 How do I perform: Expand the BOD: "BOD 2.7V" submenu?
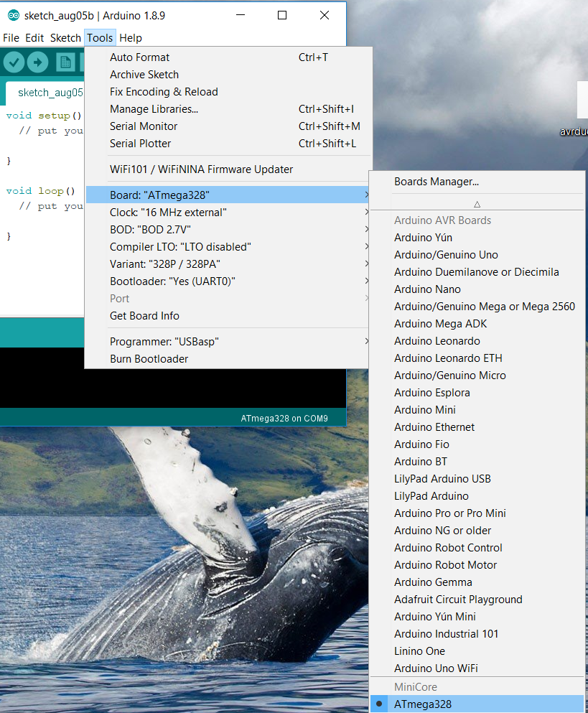point(227,230)
